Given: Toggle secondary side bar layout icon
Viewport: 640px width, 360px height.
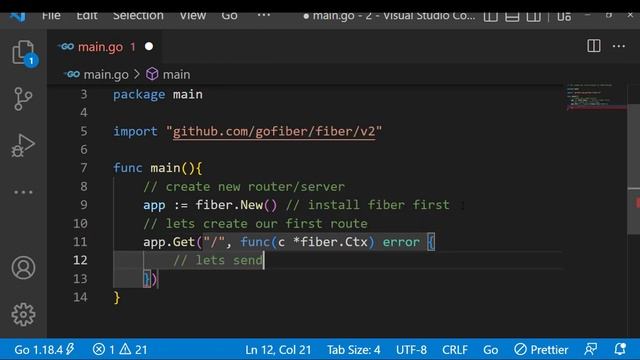Looking at the screenshot, I should [x=533, y=17].
